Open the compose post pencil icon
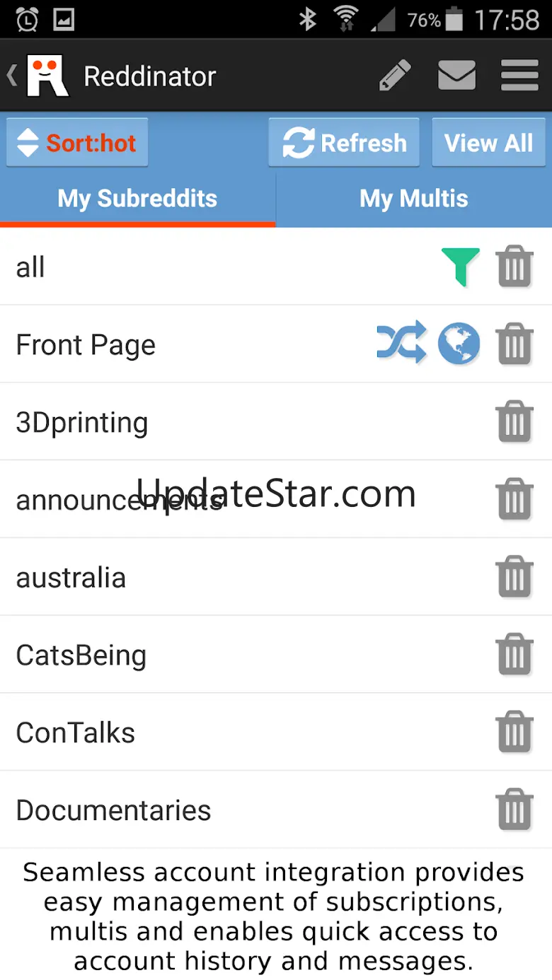The width and height of the screenshot is (552, 980). point(395,76)
